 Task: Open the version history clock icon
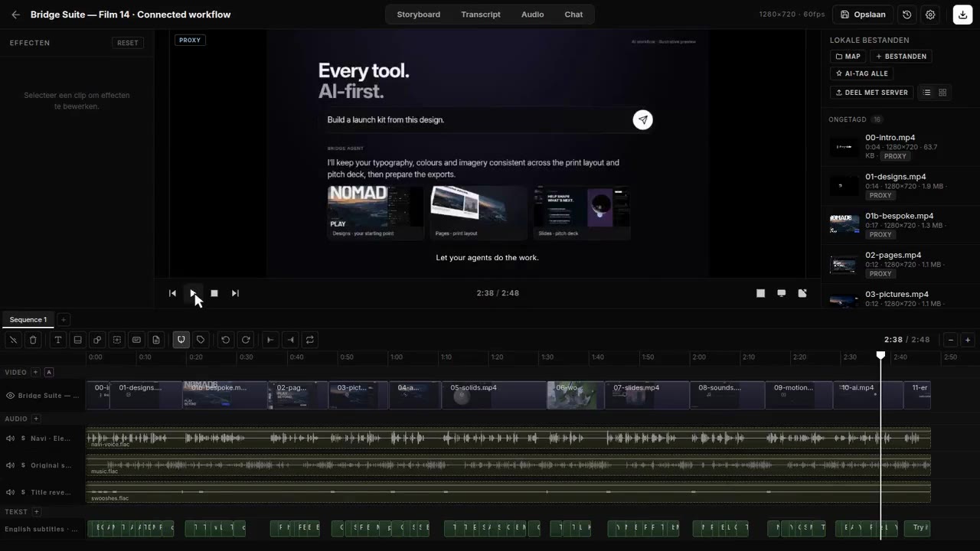[907, 15]
